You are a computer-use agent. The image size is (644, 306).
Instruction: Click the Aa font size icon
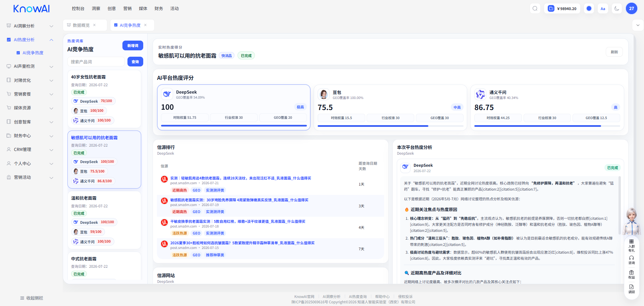point(603,8)
